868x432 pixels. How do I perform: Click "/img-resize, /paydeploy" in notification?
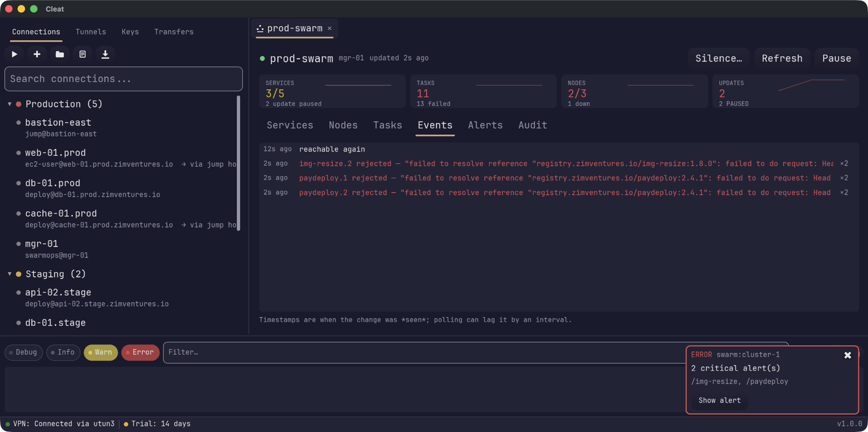pos(739,381)
